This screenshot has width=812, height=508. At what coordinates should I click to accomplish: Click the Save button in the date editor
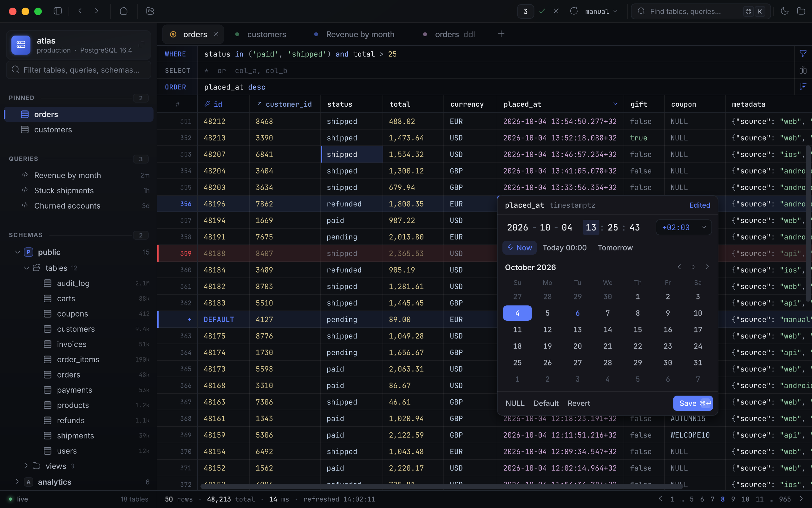pos(692,403)
